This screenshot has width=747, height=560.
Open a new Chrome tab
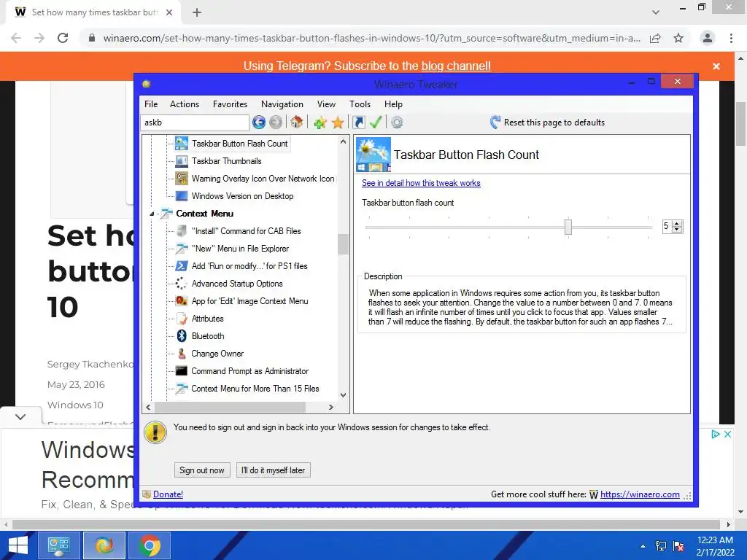[x=197, y=12]
